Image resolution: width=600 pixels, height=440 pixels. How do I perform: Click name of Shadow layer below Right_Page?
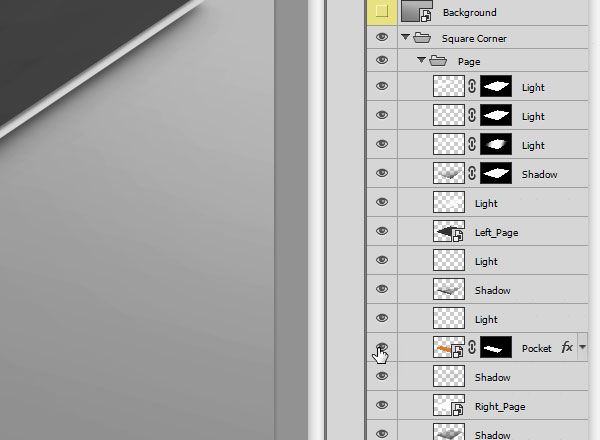(492, 435)
